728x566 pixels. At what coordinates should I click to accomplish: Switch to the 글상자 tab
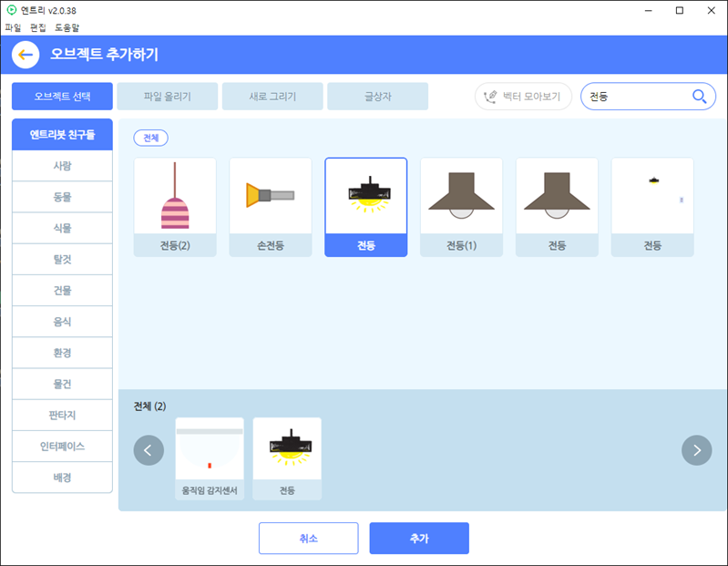378,97
